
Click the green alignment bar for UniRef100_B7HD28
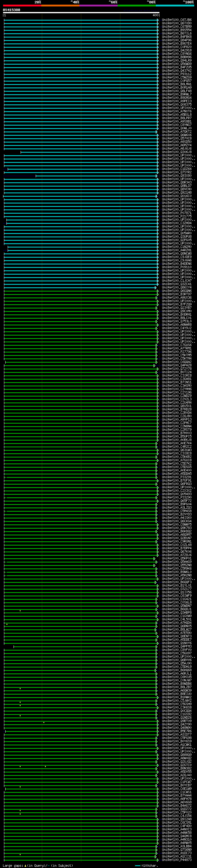(x=81, y=410)
